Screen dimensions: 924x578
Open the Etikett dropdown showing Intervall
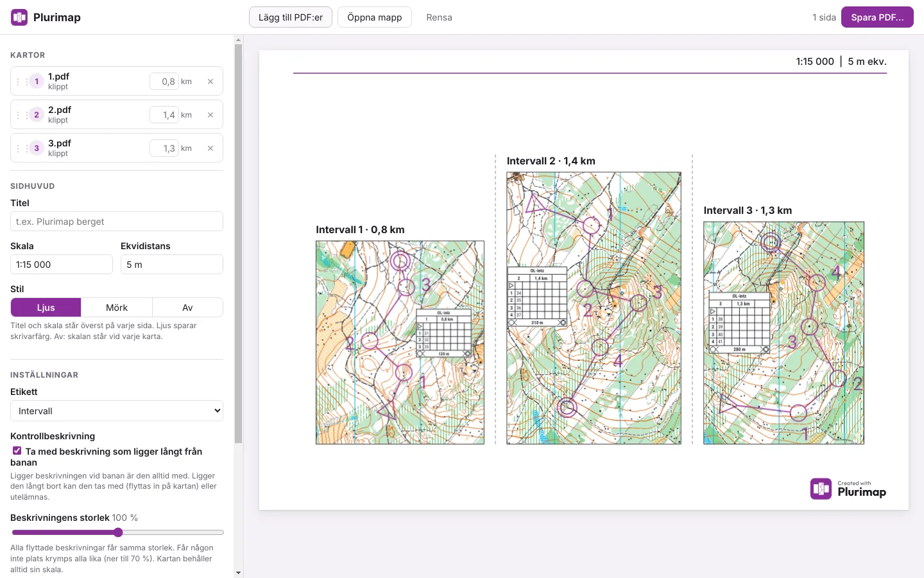tap(117, 411)
